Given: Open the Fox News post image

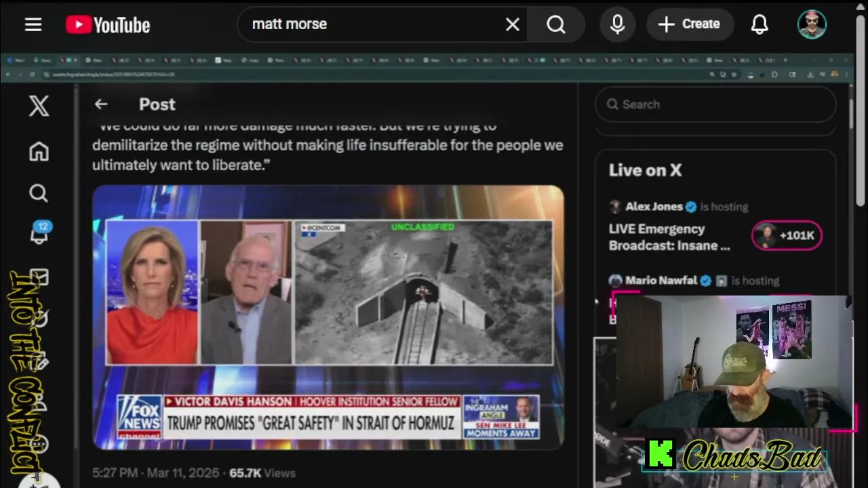Looking at the screenshot, I should (x=328, y=317).
